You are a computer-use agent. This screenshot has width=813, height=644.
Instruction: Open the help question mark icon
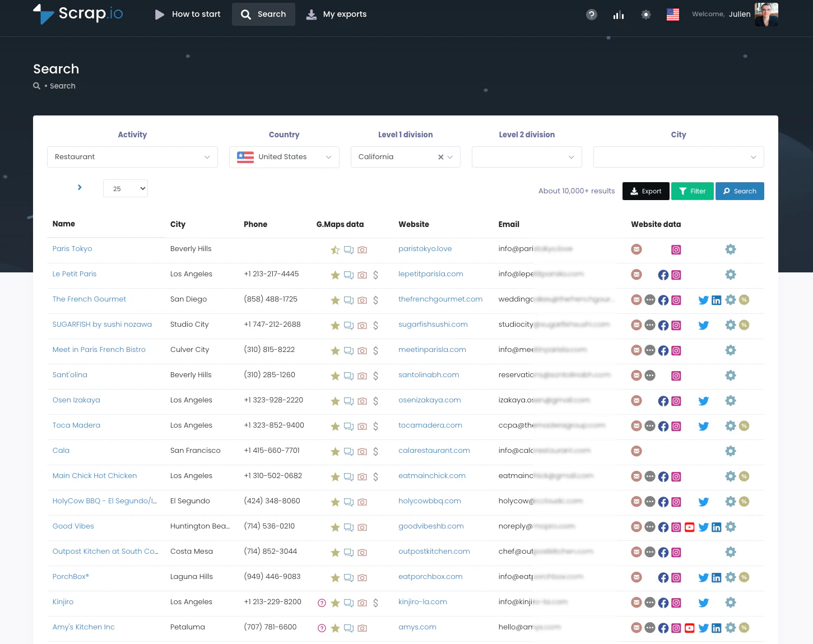[591, 15]
